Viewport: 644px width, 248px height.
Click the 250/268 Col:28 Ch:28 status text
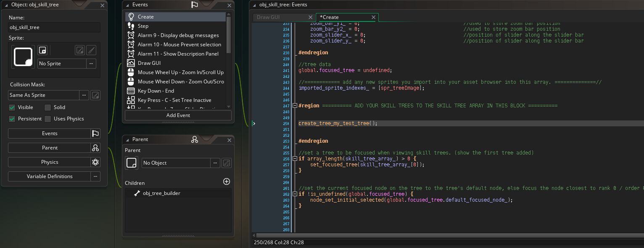(x=279, y=243)
